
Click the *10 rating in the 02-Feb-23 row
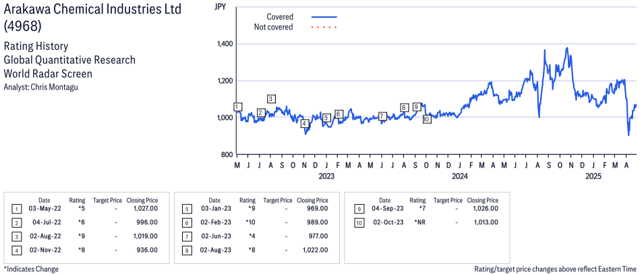[x=250, y=222]
